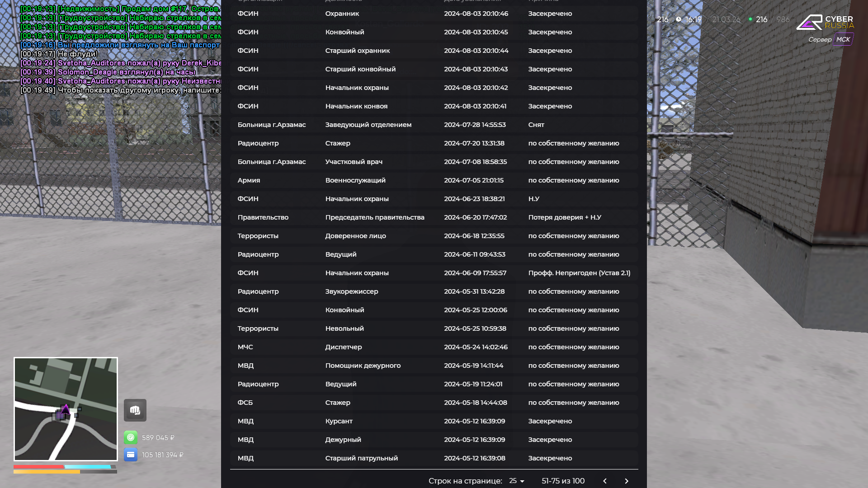Click the green online players dot
Viewport: 868px width, 488px height.
[x=750, y=19]
